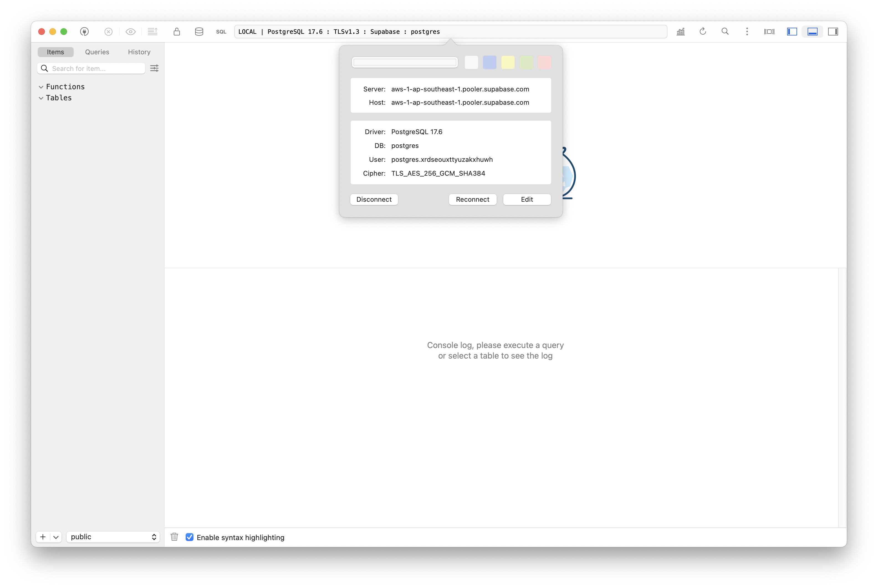Image resolution: width=878 pixels, height=588 pixels.
Task: Click the reload icon to refresh data
Action: tap(703, 32)
